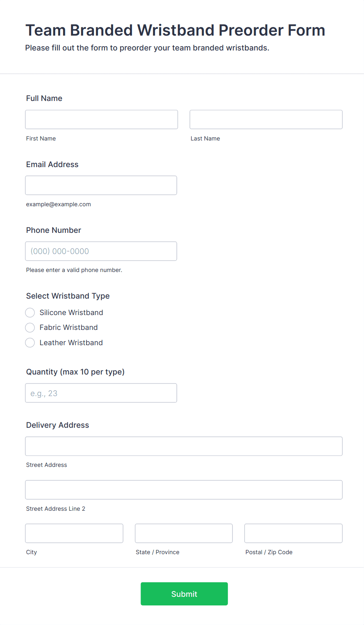Screen dimensions: 364x625
Task: Click the Email Address label text
Action: (52, 164)
